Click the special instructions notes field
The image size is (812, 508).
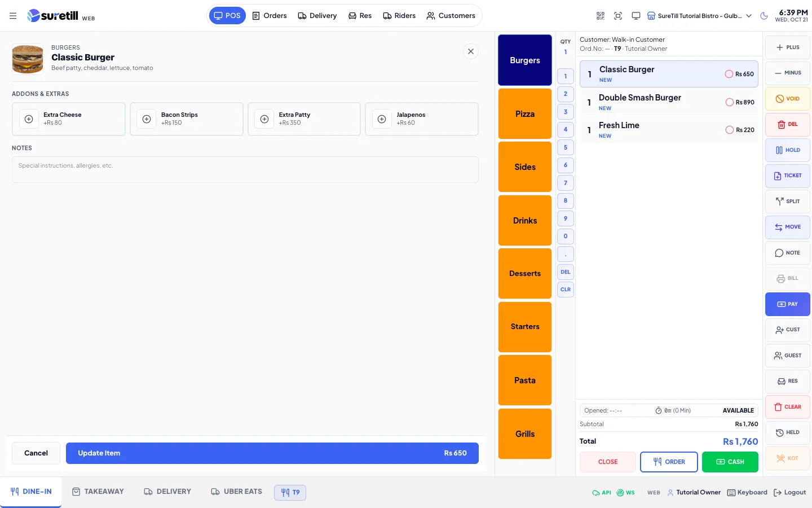click(245, 169)
